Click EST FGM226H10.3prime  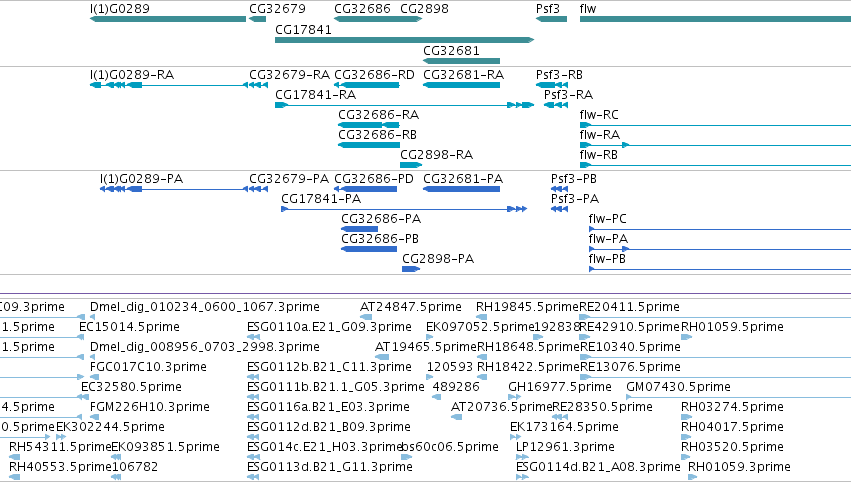point(150,407)
